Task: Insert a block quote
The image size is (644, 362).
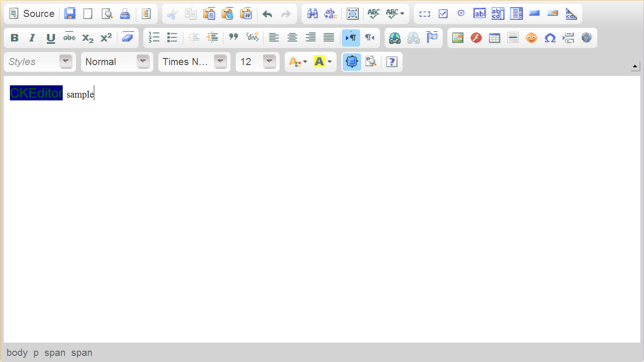Action: [233, 38]
